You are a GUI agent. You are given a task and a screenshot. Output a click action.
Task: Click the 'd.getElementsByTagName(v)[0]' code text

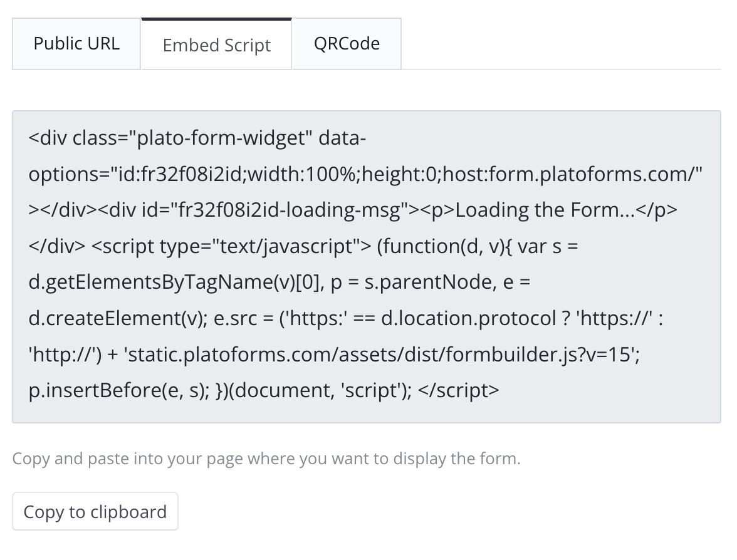click(x=174, y=283)
